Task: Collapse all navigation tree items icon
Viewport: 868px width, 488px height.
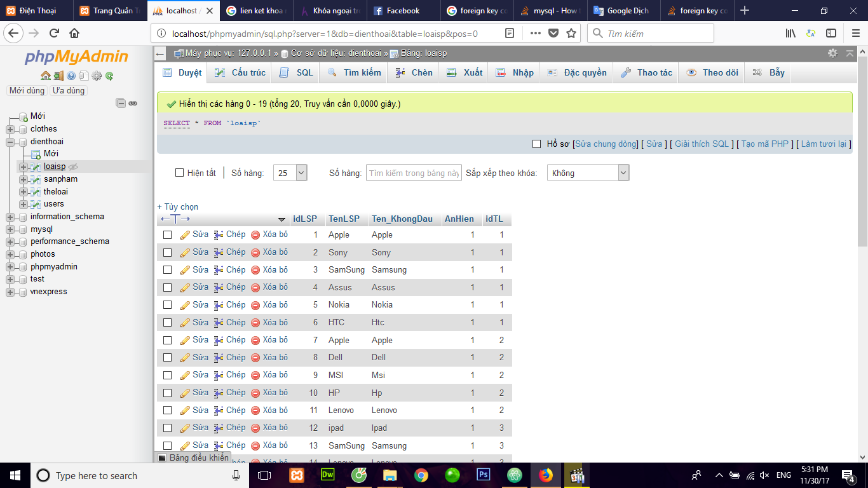Action: click(x=121, y=103)
